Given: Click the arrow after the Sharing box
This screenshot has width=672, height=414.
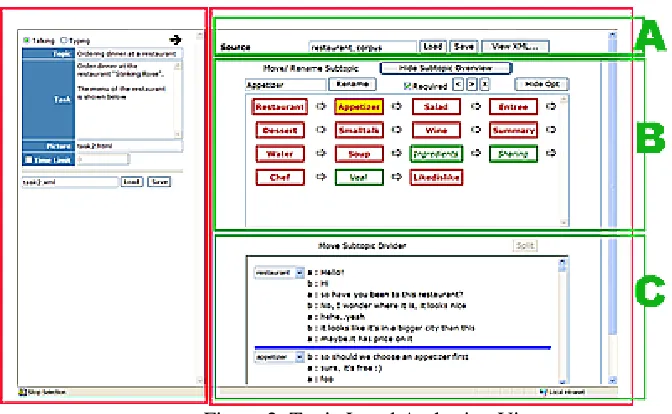Looking at the screenshot, I should 551,153.
